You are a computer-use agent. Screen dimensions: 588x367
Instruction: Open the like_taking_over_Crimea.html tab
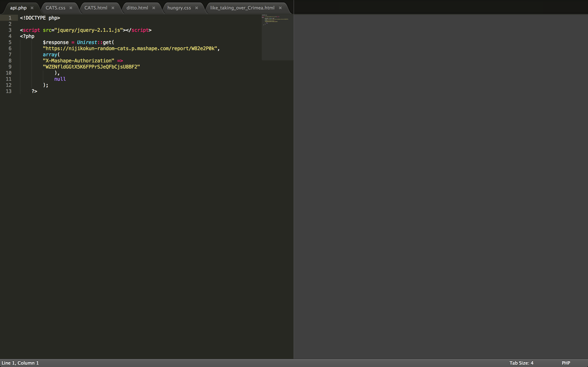242,8
